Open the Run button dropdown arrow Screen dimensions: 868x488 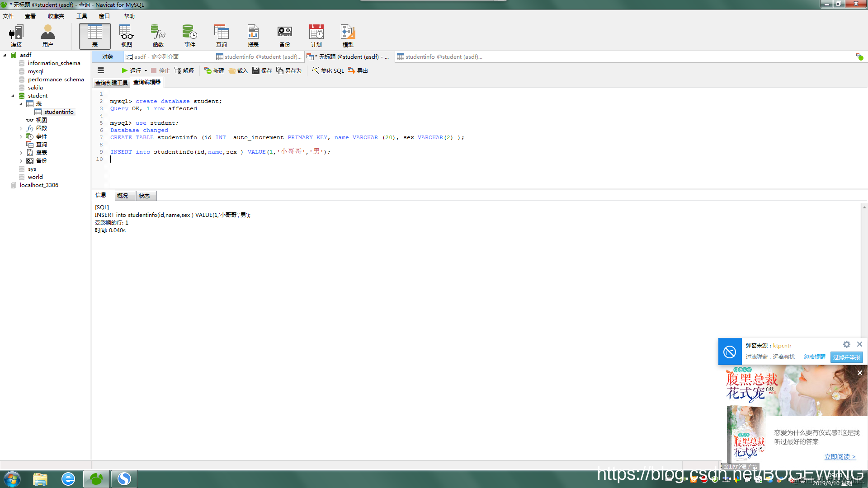click(x=146, y=70)
